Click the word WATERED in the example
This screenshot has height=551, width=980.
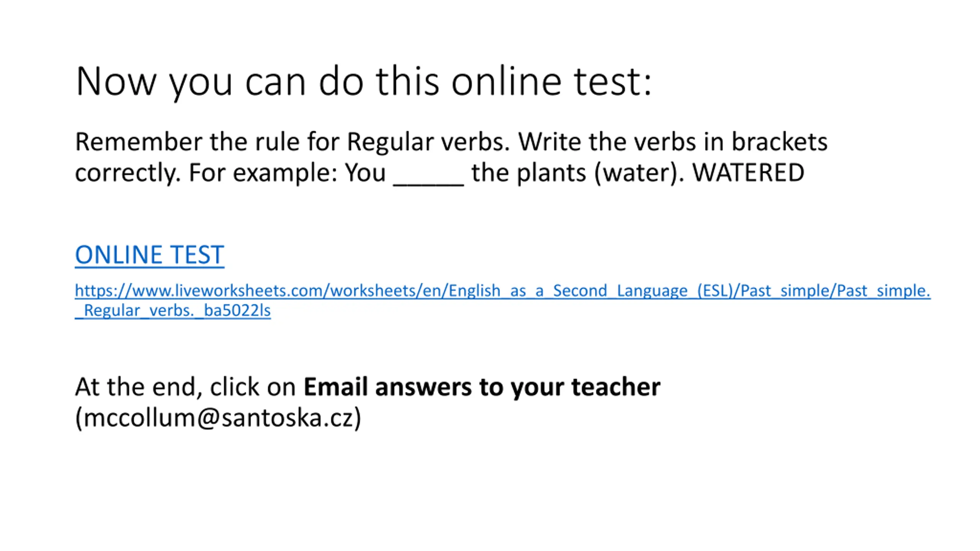(x=748, y=173)
